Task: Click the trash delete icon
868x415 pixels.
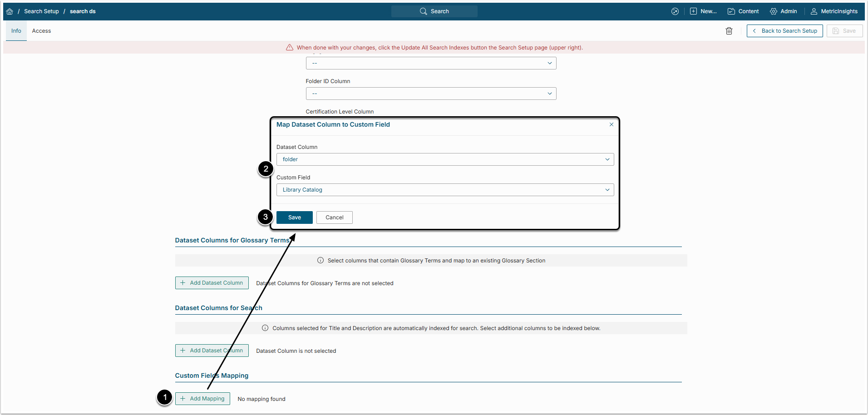Action: coord(729,31)
